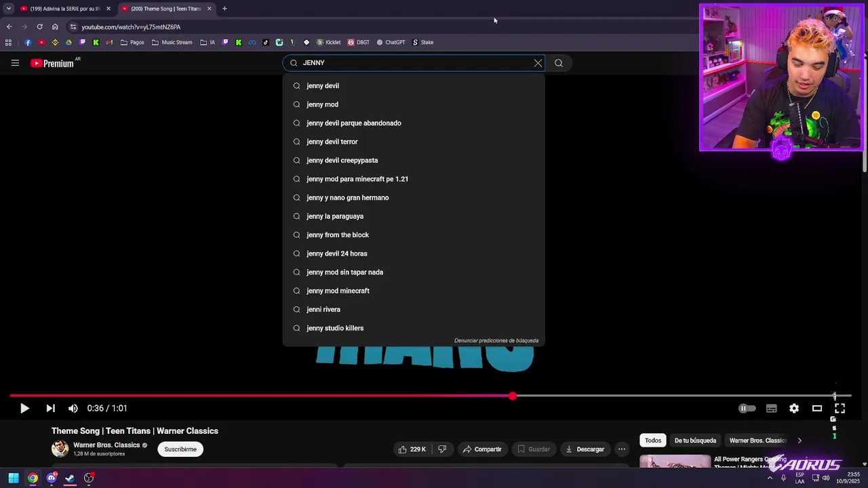Open the Windows Start menu
The width and height of the screenshot is (868, 488).
pos(13,478)
